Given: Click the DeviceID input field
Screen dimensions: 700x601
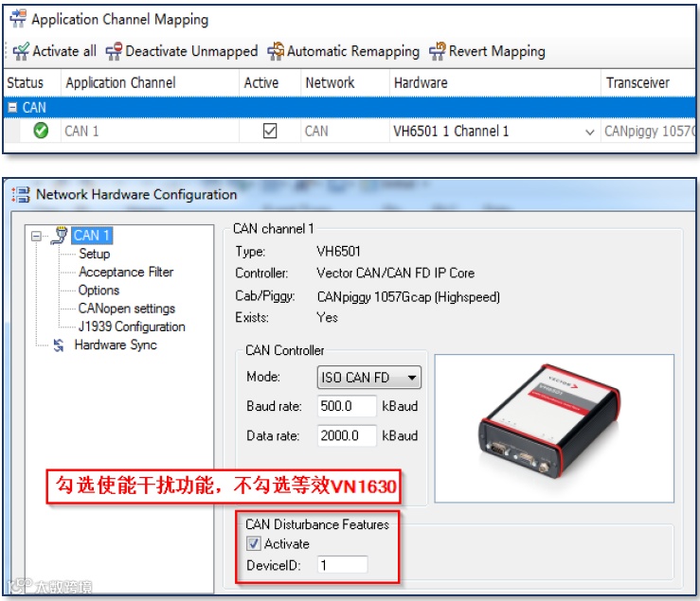Looking at the screenshot, I should click(x=342, y=565).
